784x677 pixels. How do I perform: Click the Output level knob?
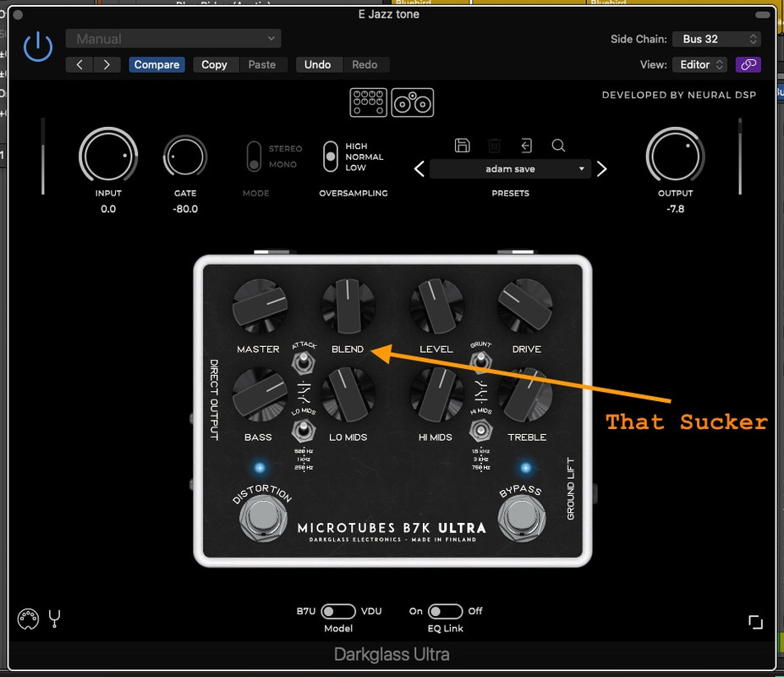(675, 156)
